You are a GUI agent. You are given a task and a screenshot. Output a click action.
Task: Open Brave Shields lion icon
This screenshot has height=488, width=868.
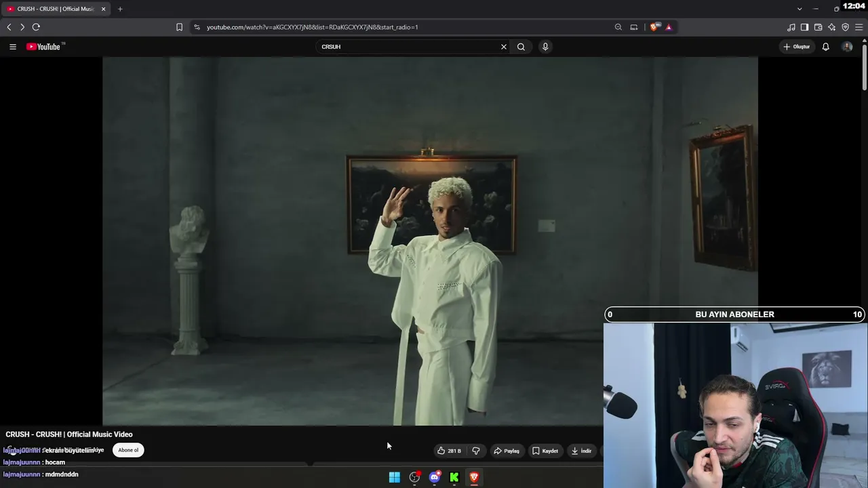(x=654, y=27)
